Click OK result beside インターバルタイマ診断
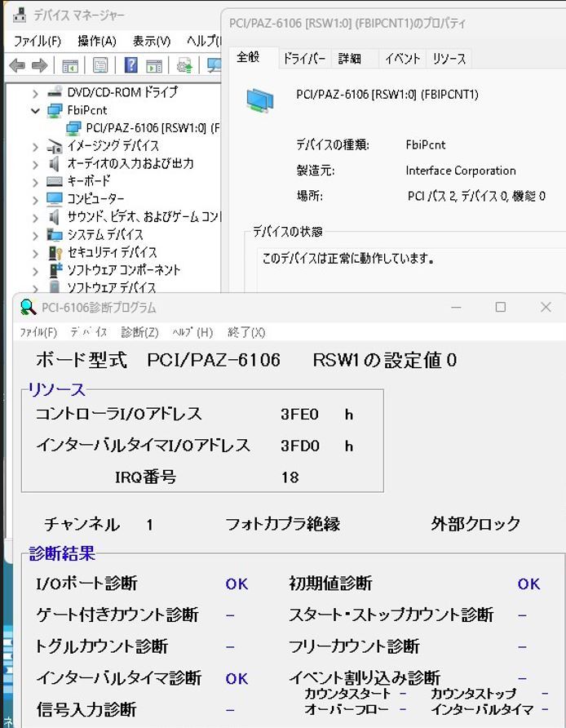Screen dimensions: 566x728 237,679
